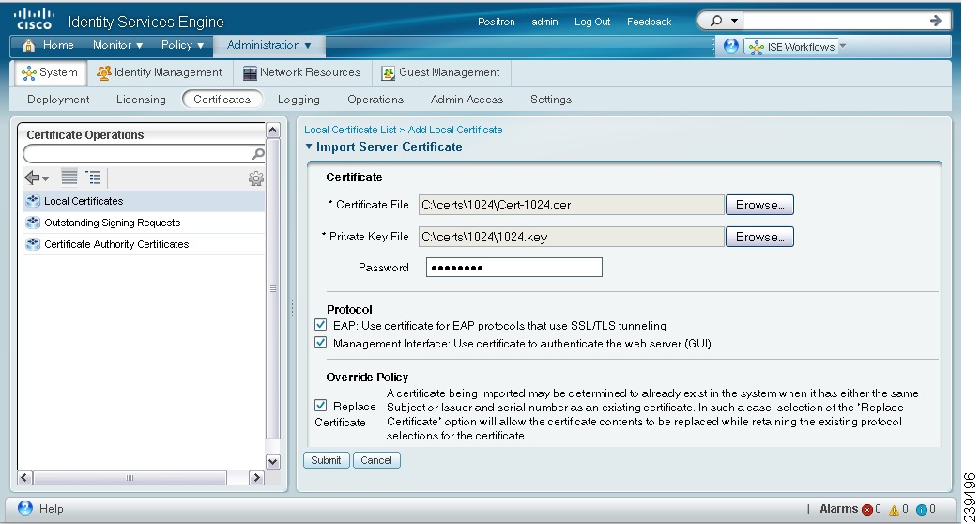Click the red critical alarms icon
Viewport: 980px width, 524px height.
[866, 510]
